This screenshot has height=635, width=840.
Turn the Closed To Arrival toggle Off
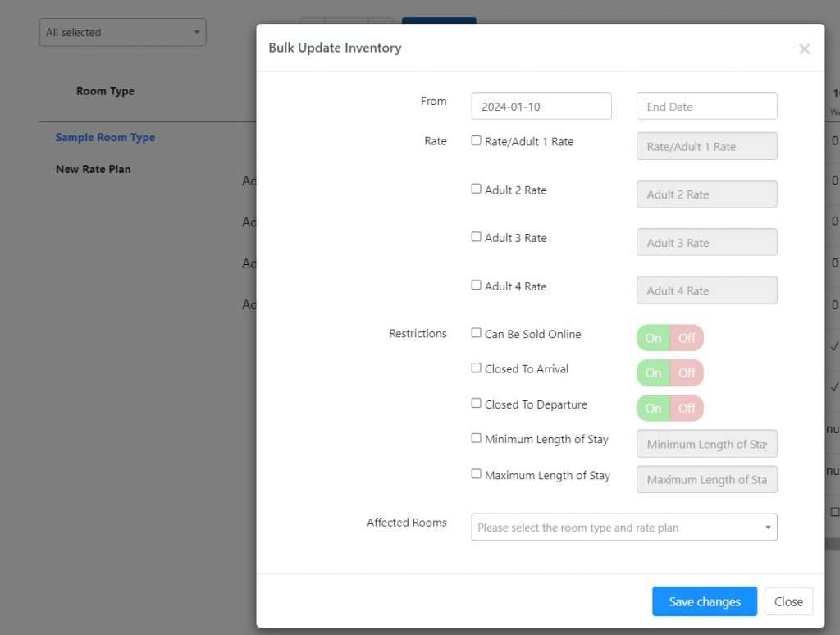(x=687, y=372)
